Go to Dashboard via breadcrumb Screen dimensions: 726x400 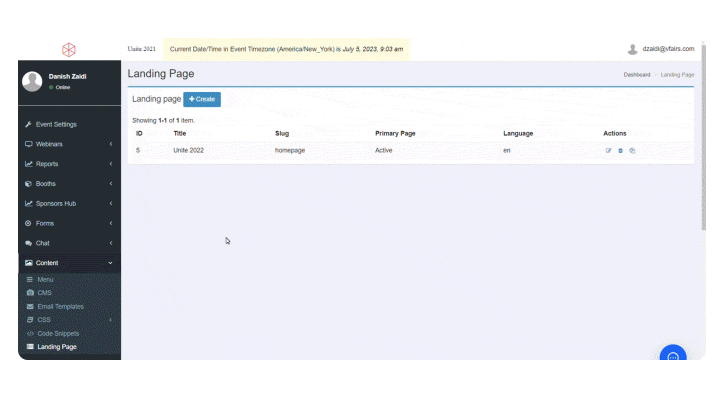tap(637, 75)
